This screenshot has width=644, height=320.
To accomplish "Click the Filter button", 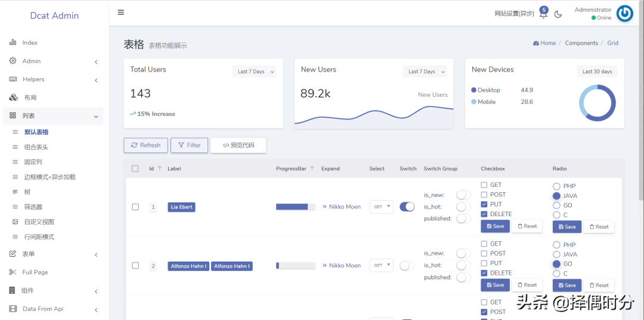I will (x=189, y=145).
